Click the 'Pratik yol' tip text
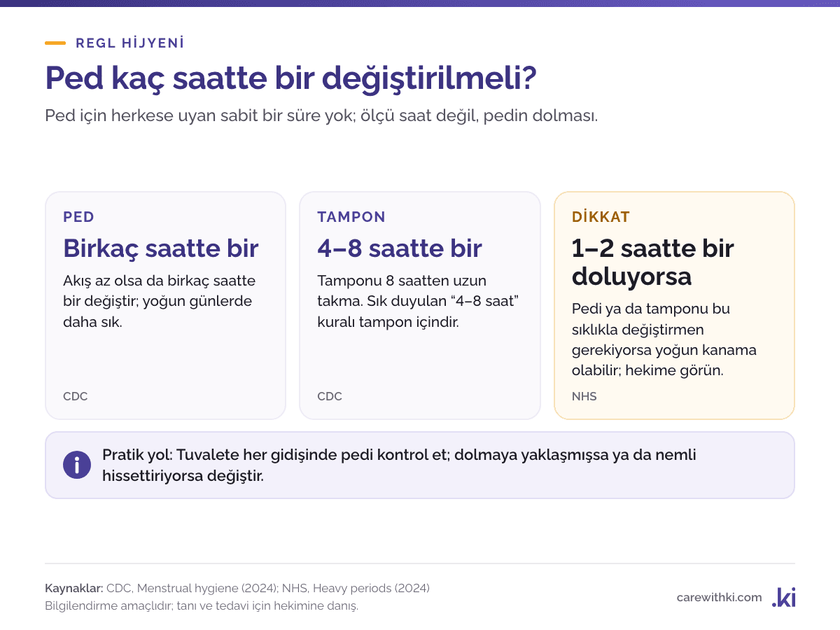 399,465
